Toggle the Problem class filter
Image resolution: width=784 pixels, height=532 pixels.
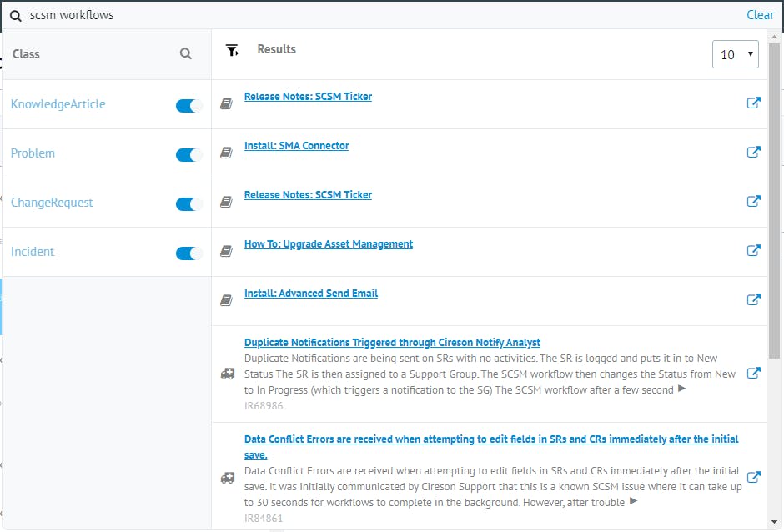189,155
